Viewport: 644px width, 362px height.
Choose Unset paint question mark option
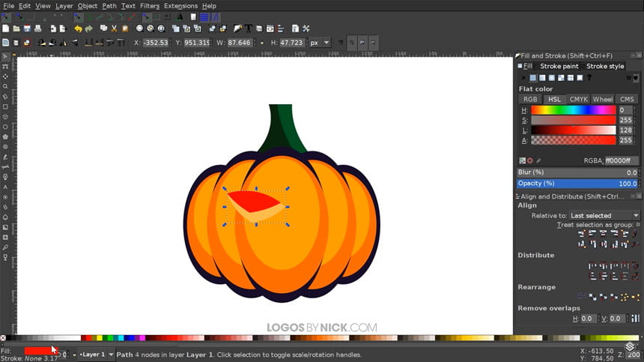(x=589, y=78)
